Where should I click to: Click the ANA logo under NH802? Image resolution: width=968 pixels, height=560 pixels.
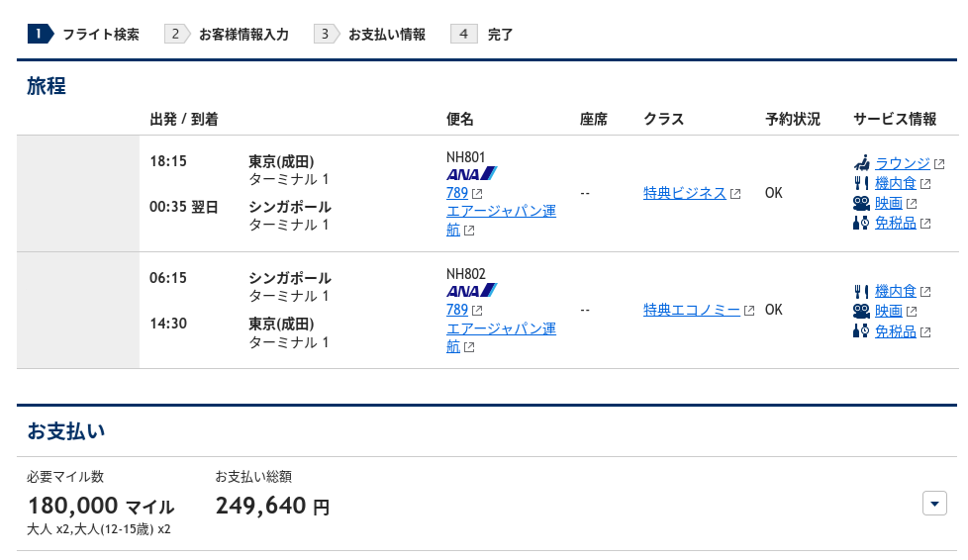point(472,290)
